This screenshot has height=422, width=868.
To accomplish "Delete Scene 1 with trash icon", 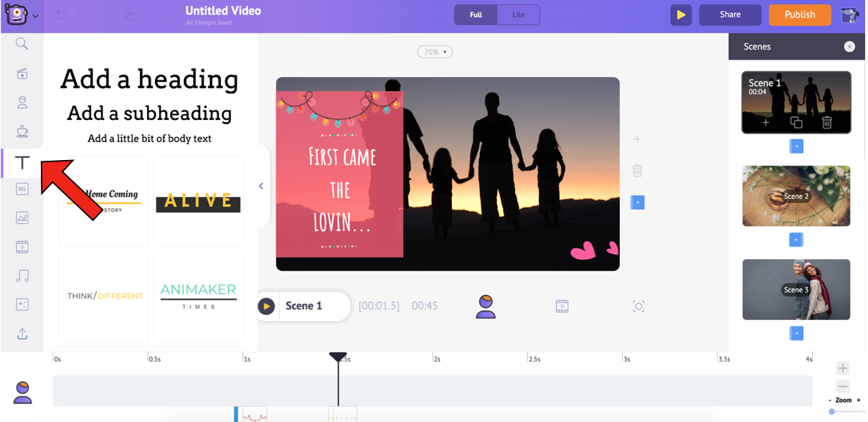I will pyautogui.click(x=826, y=123).
